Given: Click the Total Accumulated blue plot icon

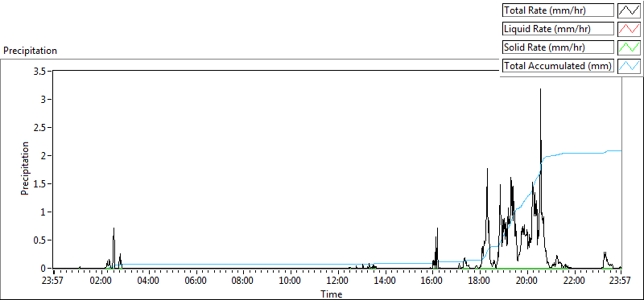Looking at the screenshot, I should coord(629,66).
